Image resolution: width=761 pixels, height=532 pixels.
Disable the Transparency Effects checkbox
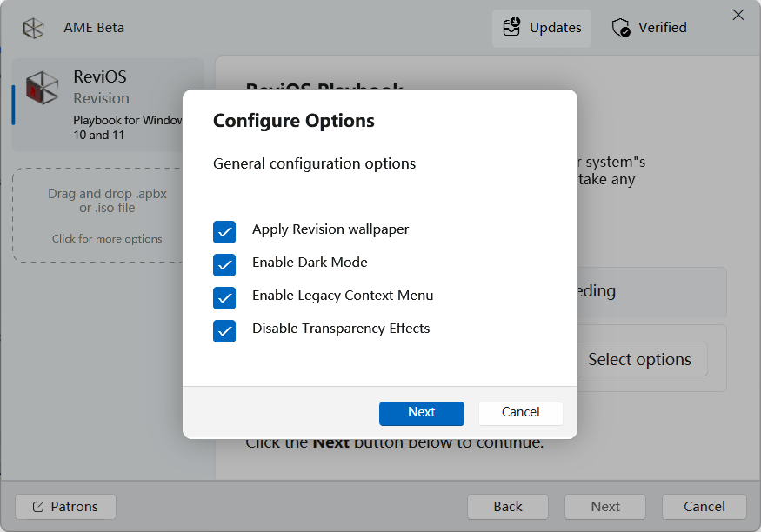point(224,330)
